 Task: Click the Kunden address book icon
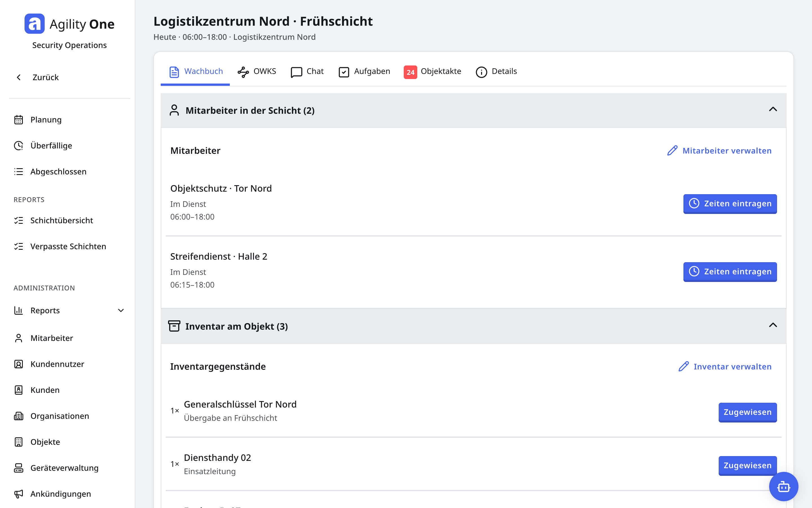pos(19,390)
